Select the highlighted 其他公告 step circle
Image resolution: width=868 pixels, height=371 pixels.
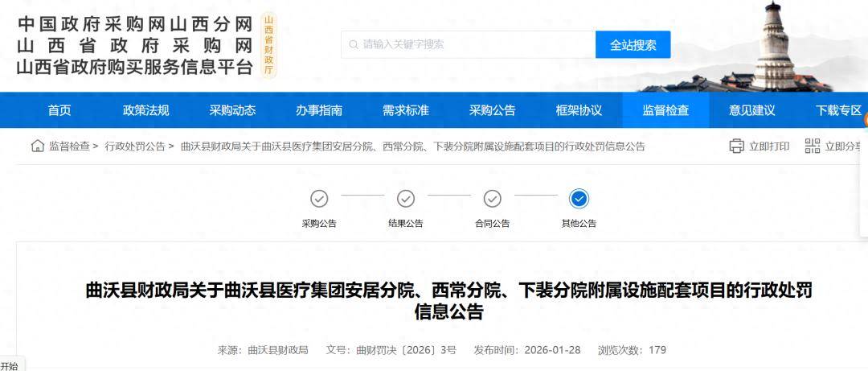(579, 198)
